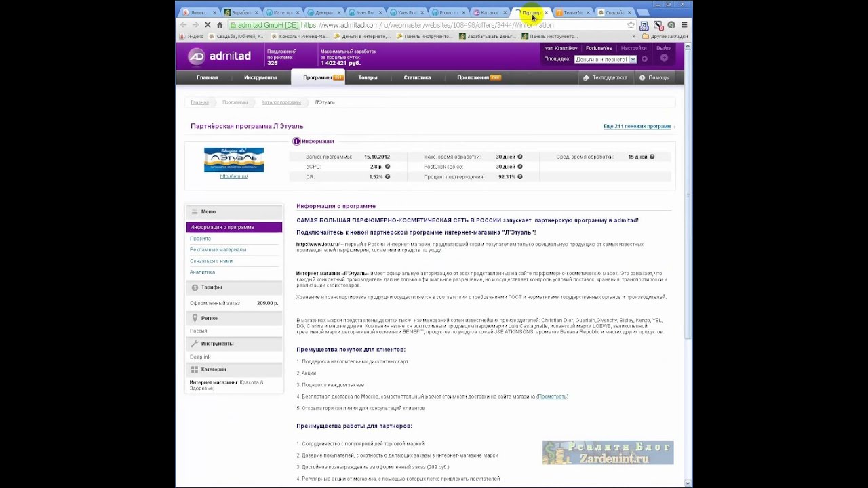The width and height of the screenshot is (868, 488).
Task: Click help icon beside PostClick cookie
Action: pos(520,167)
